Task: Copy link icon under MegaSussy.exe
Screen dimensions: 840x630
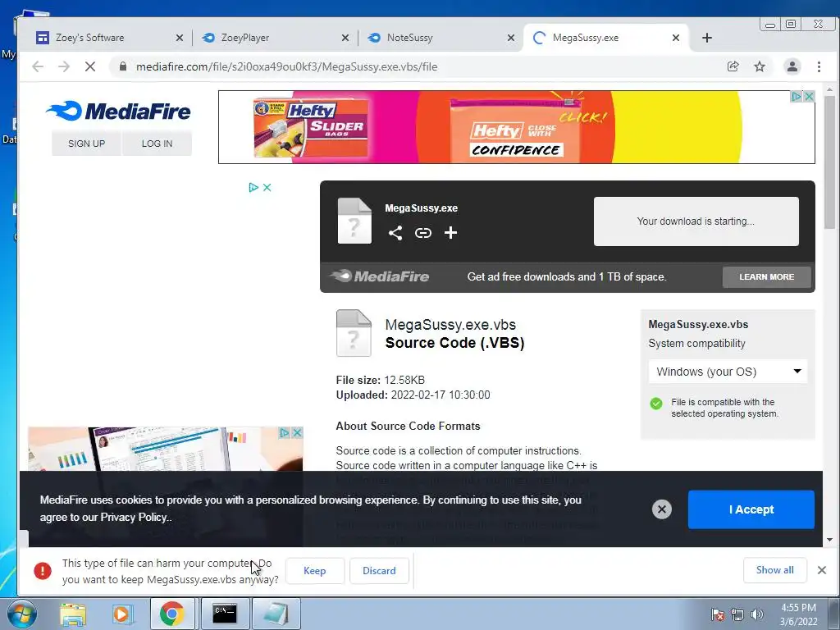Action: pyautogui.click(x=422, y=232)
